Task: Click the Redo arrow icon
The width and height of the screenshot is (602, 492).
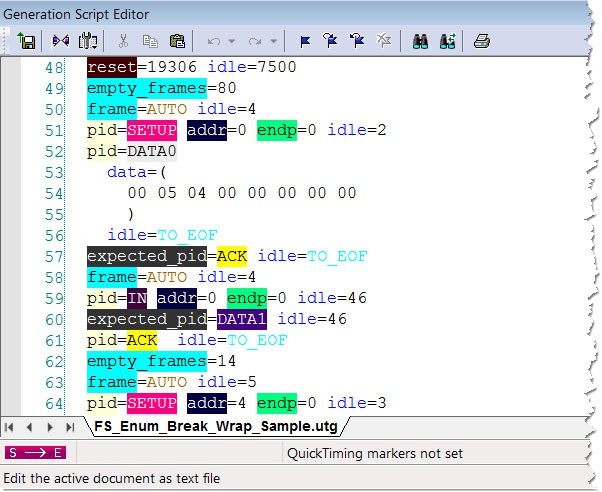Action: (255, 41)
